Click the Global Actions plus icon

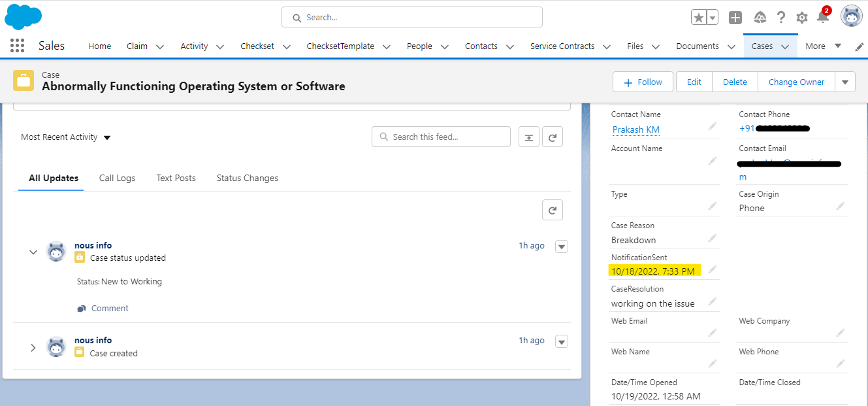[x=735, y=18]
